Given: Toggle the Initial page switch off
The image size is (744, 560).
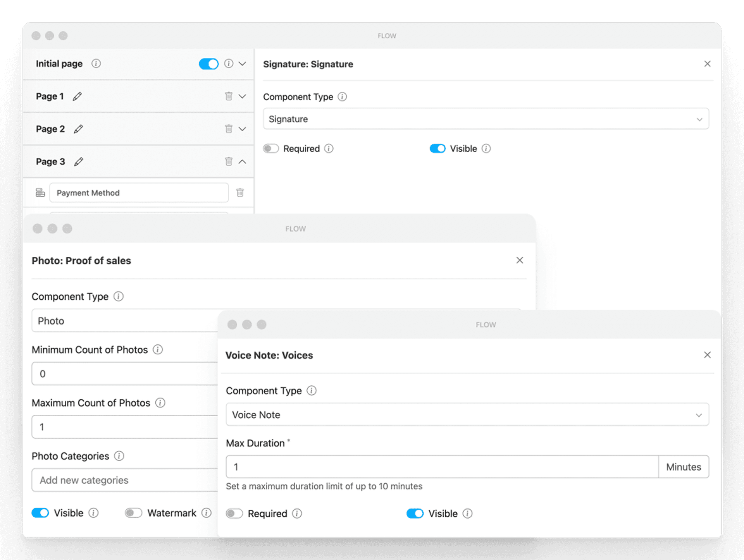Looking at the screenshot, I should [x=208, y=64].
